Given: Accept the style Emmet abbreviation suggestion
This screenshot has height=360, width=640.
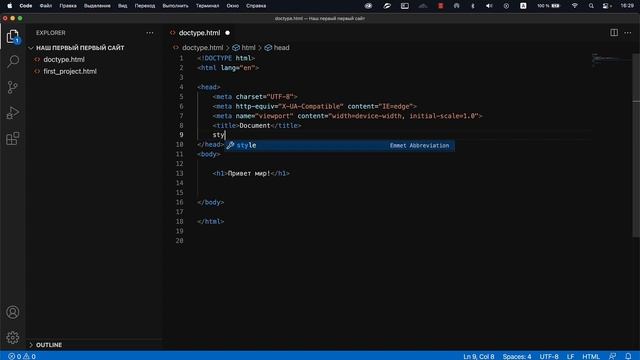Looking at the screenshot, I should (340, 145).
